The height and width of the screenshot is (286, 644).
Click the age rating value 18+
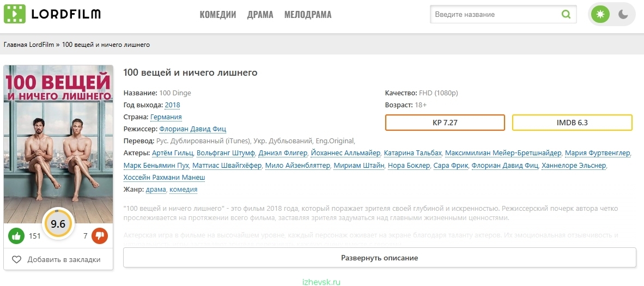click(x=421, y=105)
